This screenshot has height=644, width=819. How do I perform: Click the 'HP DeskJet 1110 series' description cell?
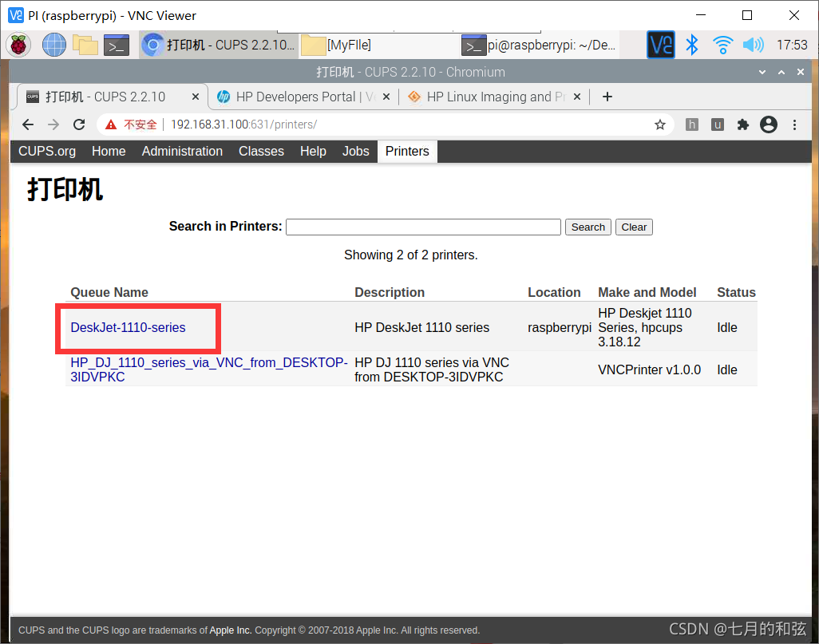(422, 327)
